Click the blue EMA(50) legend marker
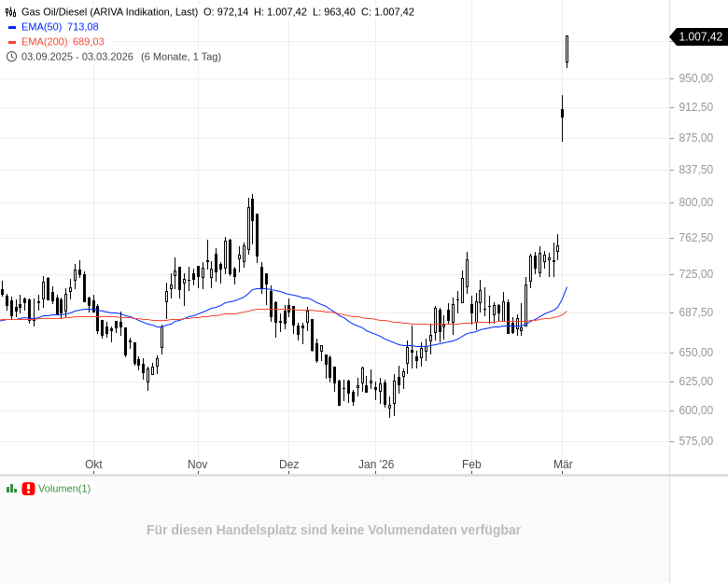The image size is (728, 583). [x=11, y=27]
